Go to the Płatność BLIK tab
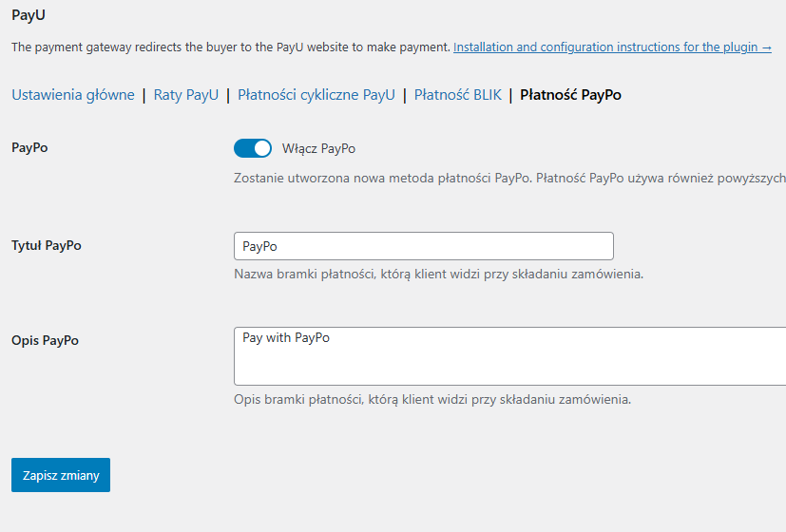Screen dimensions: 786x532 click(x=458, y=95)
